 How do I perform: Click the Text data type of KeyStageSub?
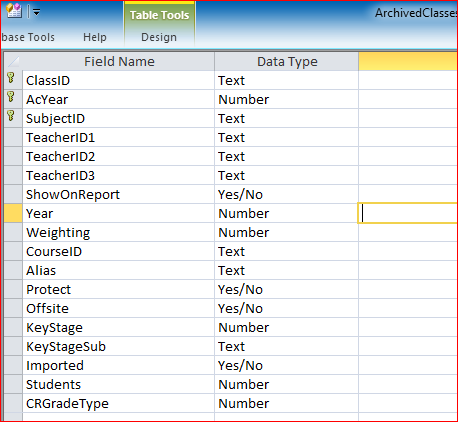231,347
